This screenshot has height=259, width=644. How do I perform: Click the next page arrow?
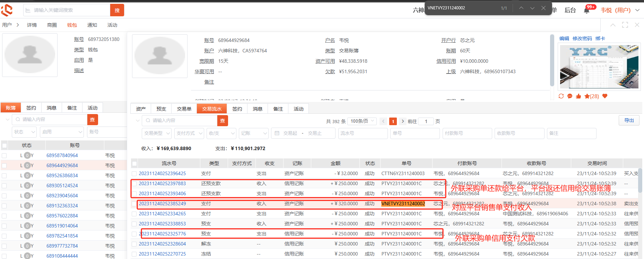(402, 121)
